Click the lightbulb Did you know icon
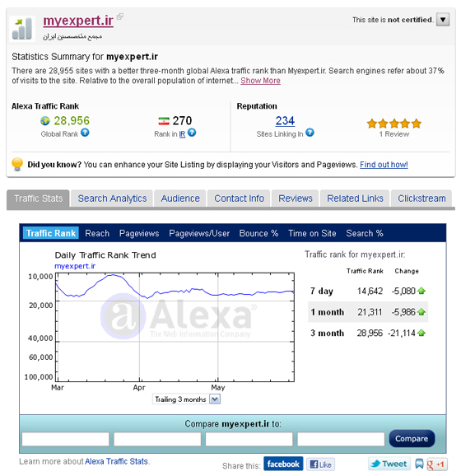 tap(17, 164)
